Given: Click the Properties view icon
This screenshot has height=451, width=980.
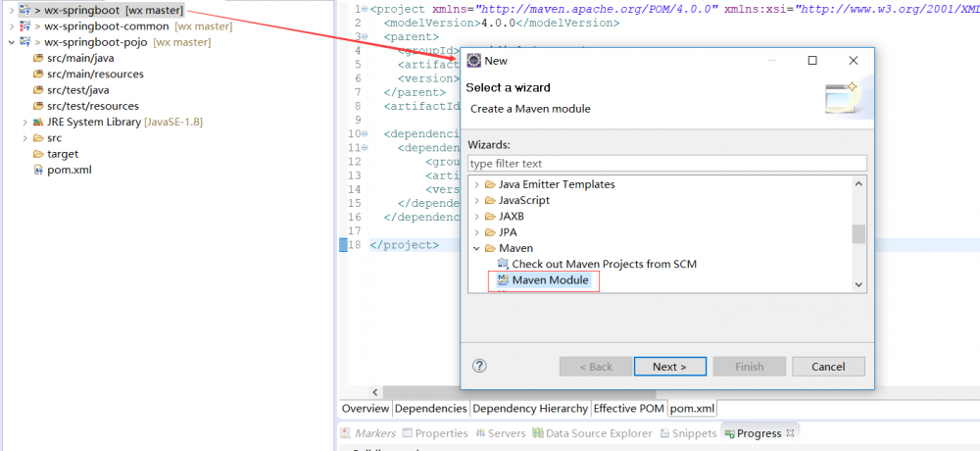Looking at the screenshot, I should coord(408,432).
